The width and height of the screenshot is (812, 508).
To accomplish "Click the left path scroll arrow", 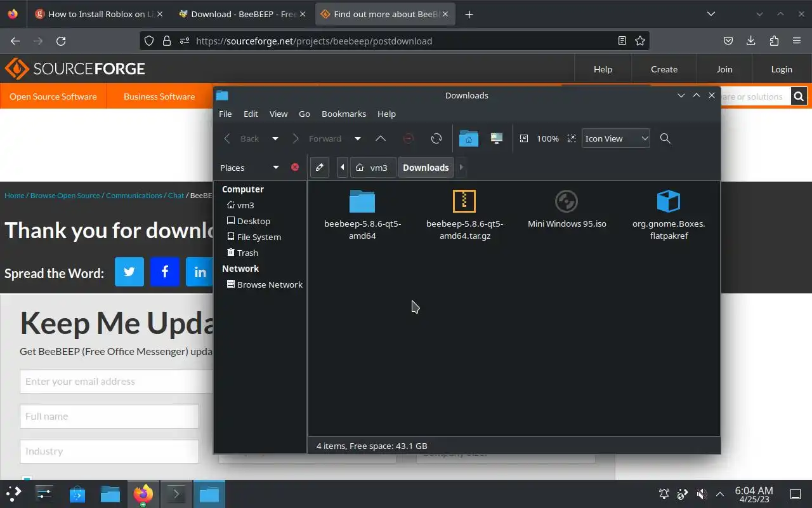I will pos(343,168).
